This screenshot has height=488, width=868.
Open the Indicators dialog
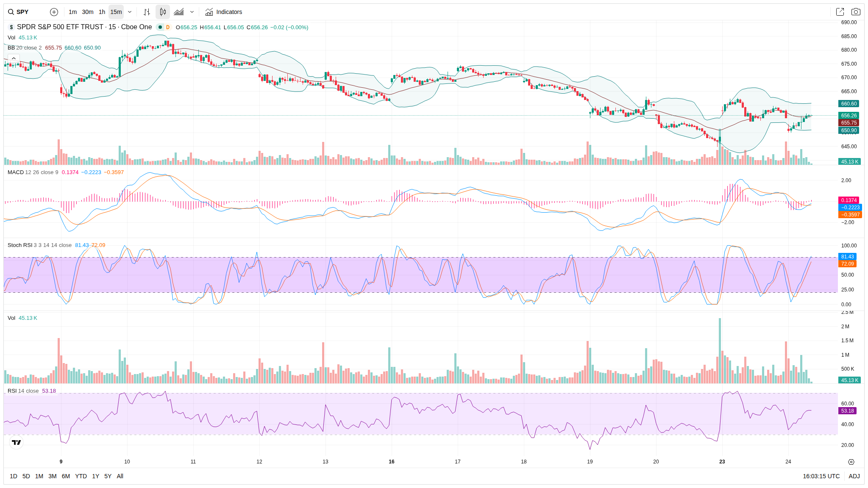[x=224, y=12]
